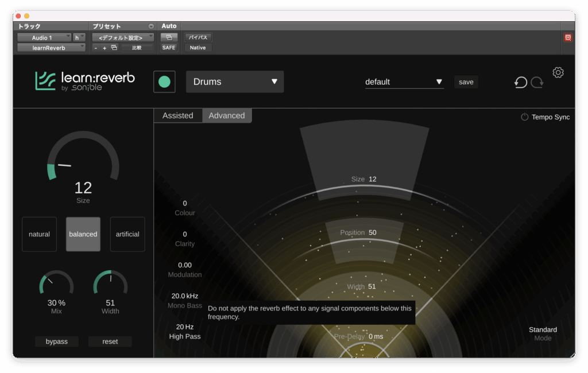The image size is (588, 373).
Task: Click the red target icon in the header
Action: click(568, 37)
